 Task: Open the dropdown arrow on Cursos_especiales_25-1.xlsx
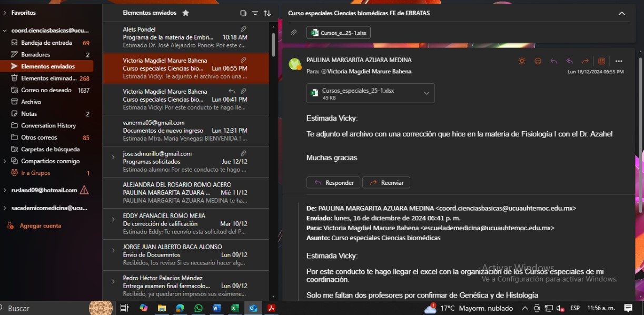point(427,93)
